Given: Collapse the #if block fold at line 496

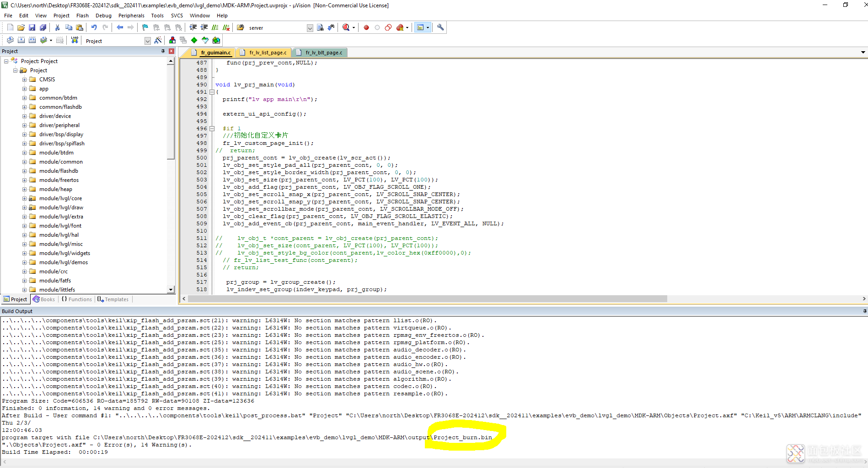Looking at the screenshot, I should (x=212, y=128).
